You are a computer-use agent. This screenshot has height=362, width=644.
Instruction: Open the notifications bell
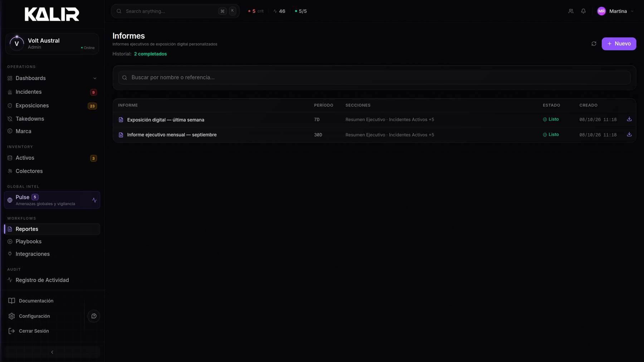[x=583, y=11]
